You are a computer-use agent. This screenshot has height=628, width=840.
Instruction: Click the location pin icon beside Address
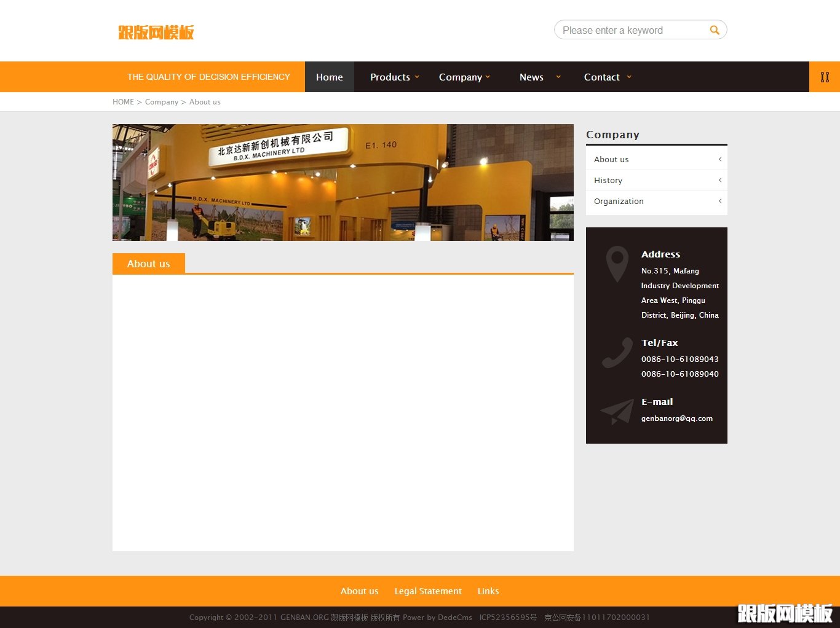coord(617,264)
